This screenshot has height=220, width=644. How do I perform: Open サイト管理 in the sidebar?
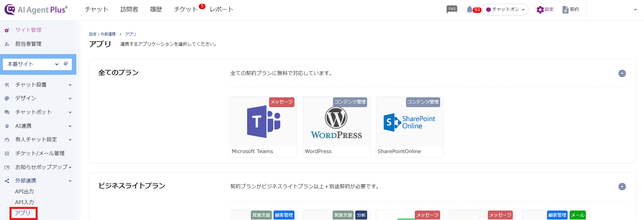tap(28, 30)
